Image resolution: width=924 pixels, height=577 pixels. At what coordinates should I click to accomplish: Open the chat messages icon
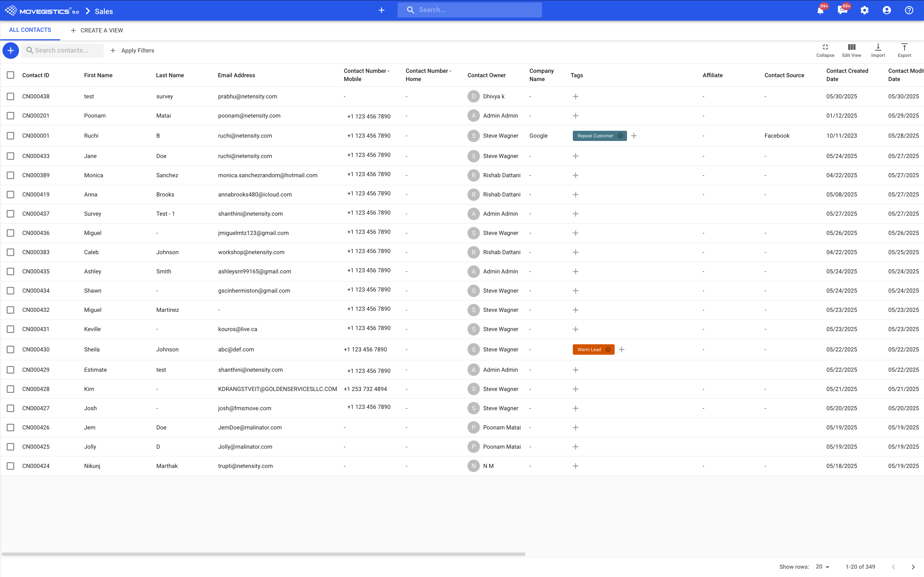pyautogui.click(x=842, y=11)
